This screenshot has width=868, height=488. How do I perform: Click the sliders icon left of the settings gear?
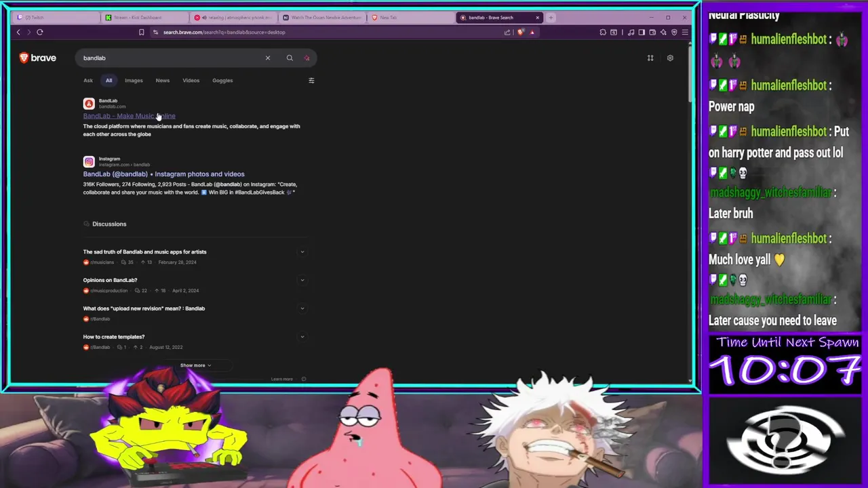(x=650, y=58)
